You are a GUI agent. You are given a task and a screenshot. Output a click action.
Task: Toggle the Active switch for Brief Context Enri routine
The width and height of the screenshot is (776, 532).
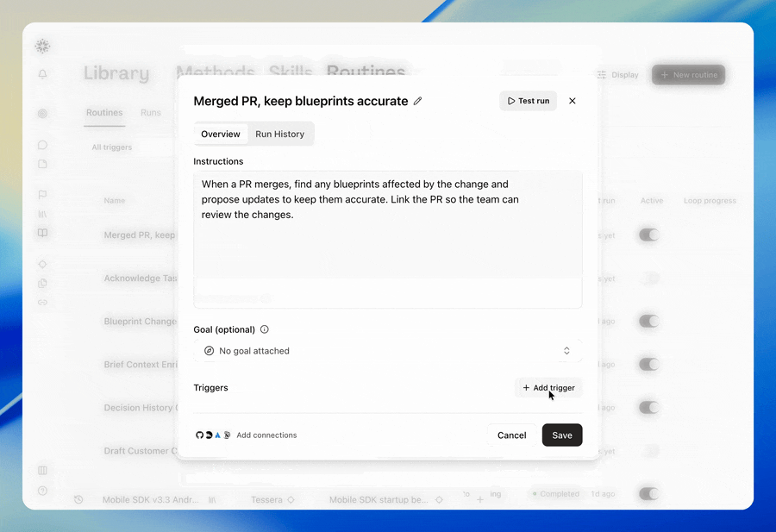(x=648, y=365)
